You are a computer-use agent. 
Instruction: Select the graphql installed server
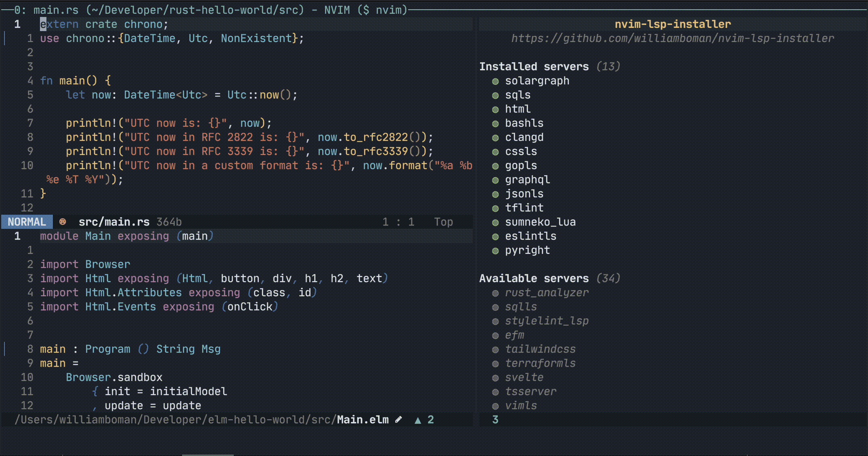[527, 180]
